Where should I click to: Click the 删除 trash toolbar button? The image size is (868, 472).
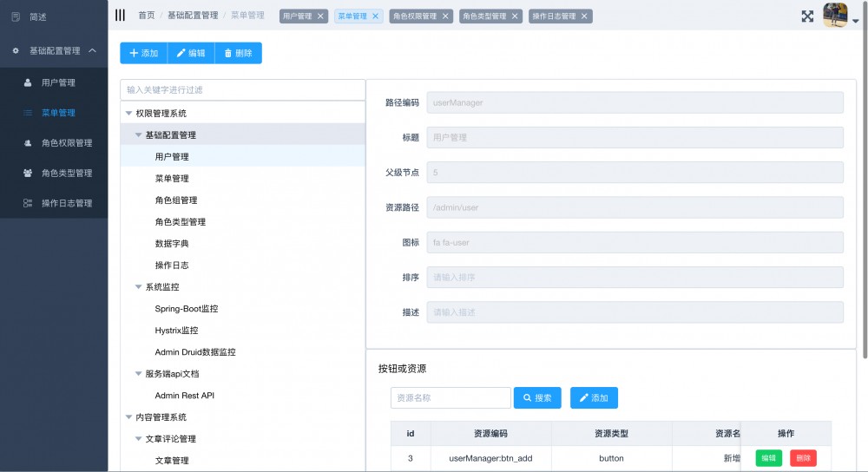(238, 53)
